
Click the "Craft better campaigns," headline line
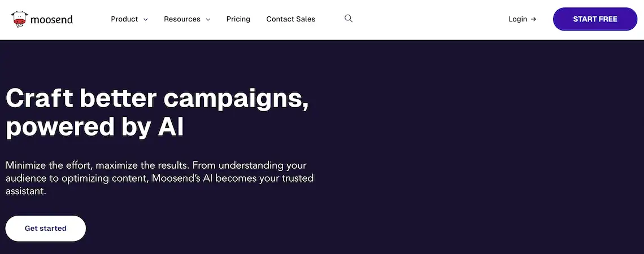157,99
